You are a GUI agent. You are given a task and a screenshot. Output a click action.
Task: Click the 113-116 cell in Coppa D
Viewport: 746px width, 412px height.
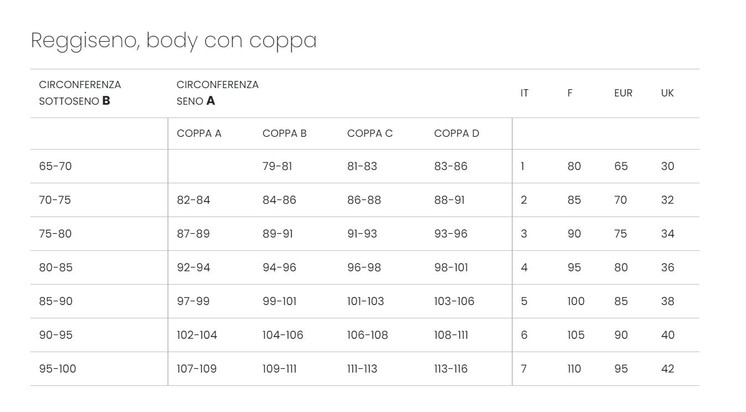coord(451,369)
